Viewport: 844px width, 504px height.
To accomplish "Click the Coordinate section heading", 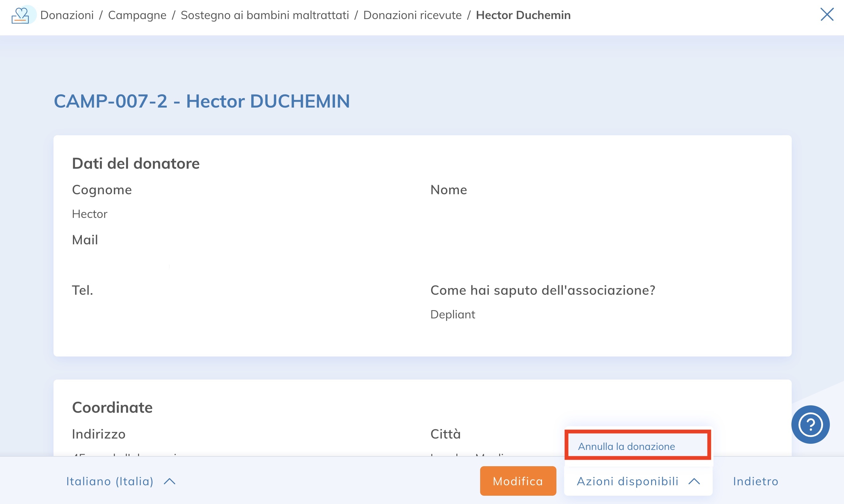I will [x=112, y=407].
